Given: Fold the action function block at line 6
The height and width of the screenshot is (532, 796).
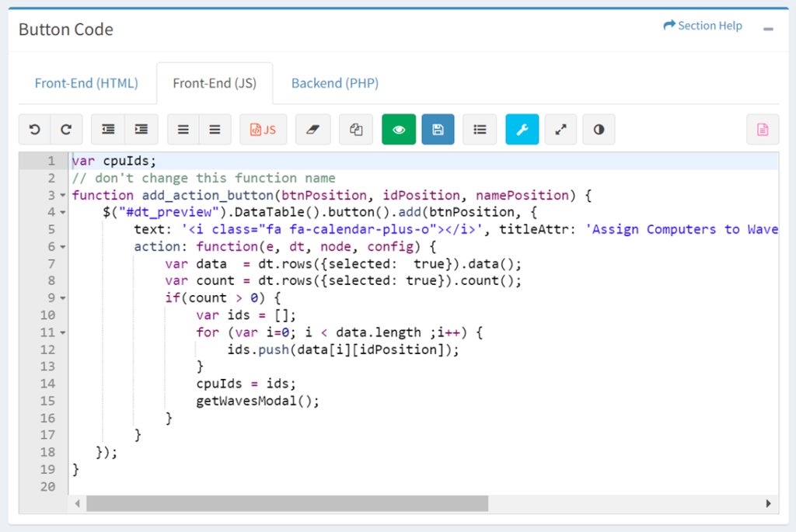Looking at the screenshot, I should pyautogui.click(x=62, y=247).
